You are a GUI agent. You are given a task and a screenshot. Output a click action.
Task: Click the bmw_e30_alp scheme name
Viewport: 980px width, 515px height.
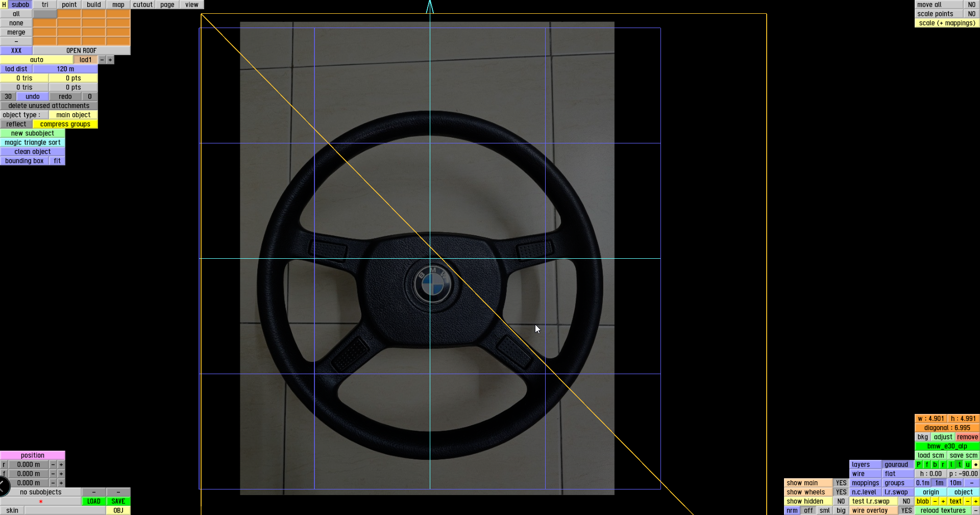(x=947, y=446)
